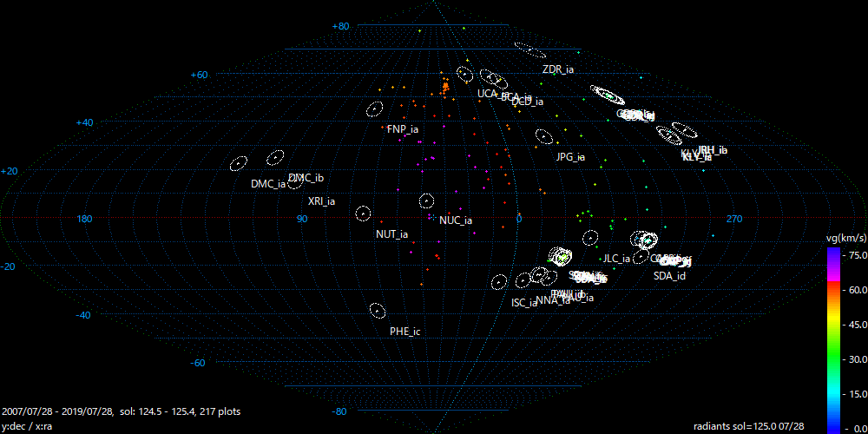
Task: Select the ZDR_ia radiant ellipse
Action: [x=529, y=50]
